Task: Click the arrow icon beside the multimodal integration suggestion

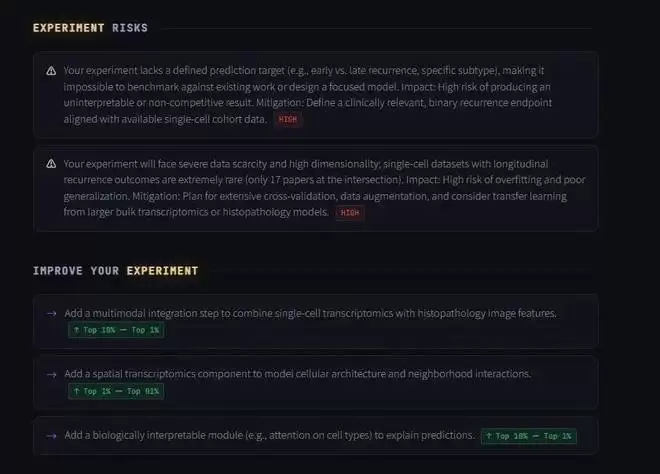Action: coord(51,313)
